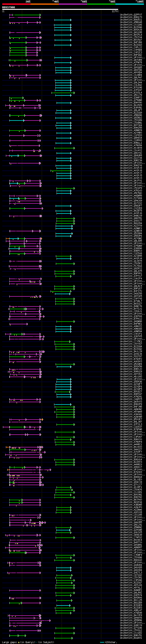
Task: Select the UniRef100_B4JMZ8 label
Action: [131, 105]
